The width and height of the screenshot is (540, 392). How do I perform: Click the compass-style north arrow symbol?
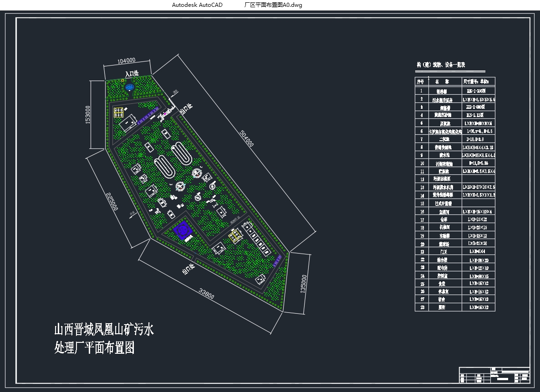[x=180, y=186]
